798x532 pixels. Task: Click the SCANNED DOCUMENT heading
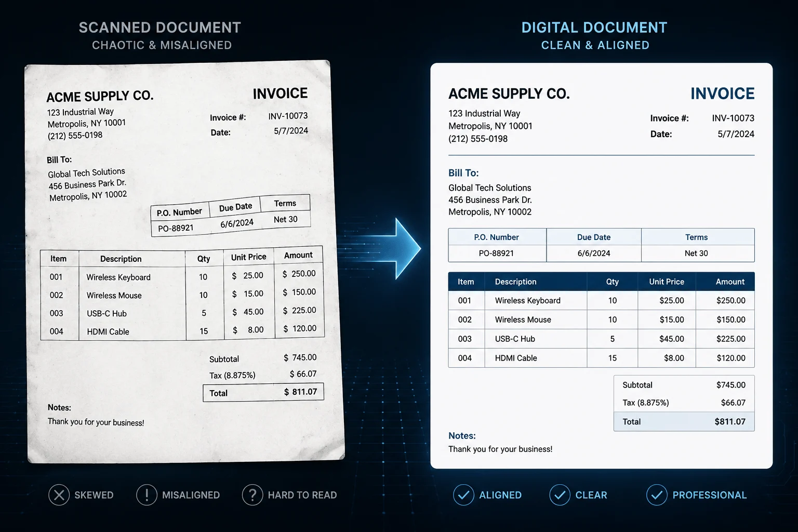160,28
